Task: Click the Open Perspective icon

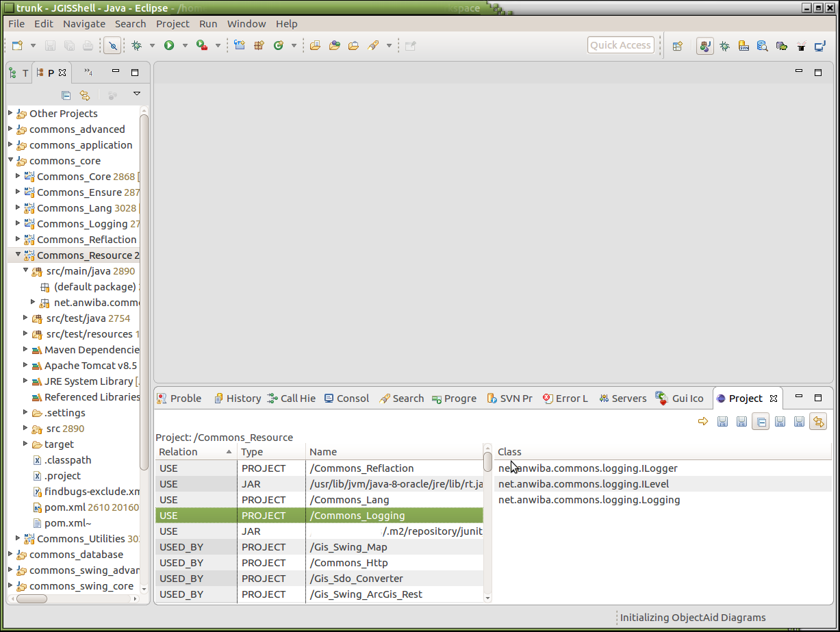Action: click(x=677, y=46)
